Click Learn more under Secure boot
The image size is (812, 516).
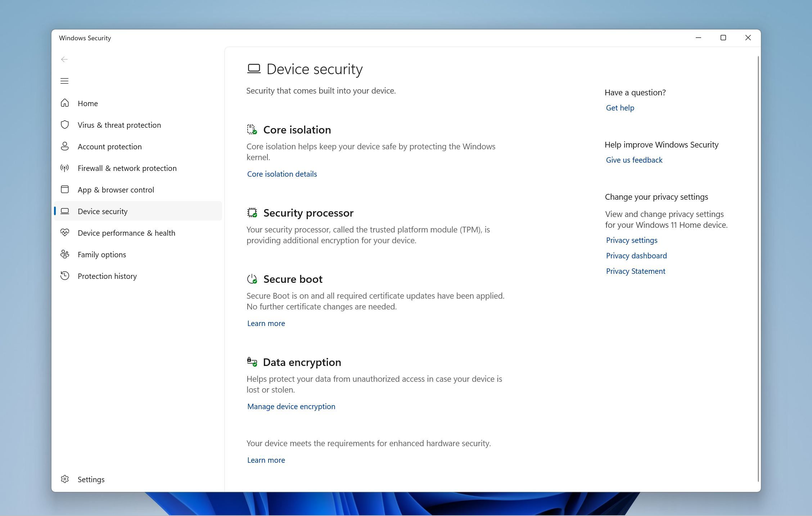pos(266,323)
